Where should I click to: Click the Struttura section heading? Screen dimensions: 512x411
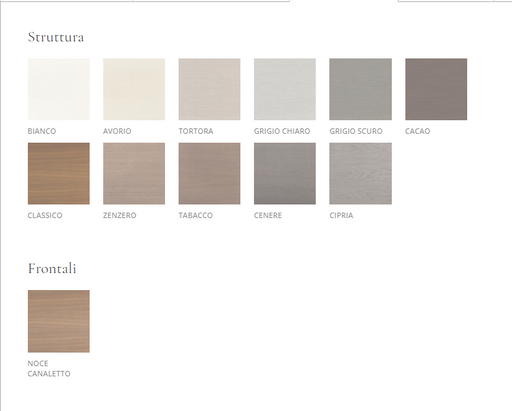pos(56,37)
